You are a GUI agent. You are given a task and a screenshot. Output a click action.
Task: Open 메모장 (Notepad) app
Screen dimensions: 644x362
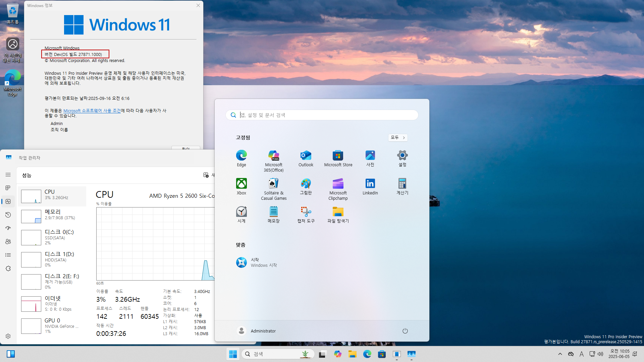tap(274, 215)
